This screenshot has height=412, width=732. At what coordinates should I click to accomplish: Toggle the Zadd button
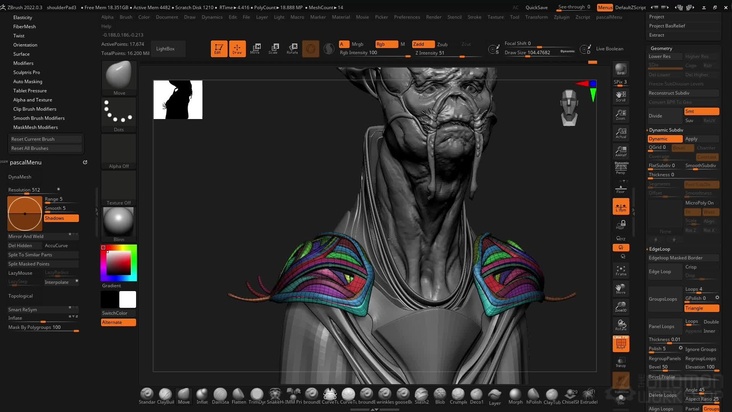[x=423, y=44]
